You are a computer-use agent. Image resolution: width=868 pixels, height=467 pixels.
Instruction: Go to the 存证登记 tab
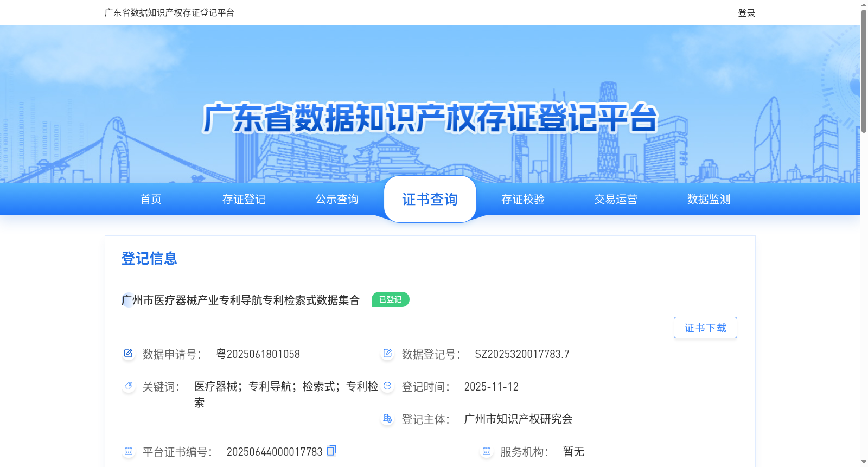point(244,199)
